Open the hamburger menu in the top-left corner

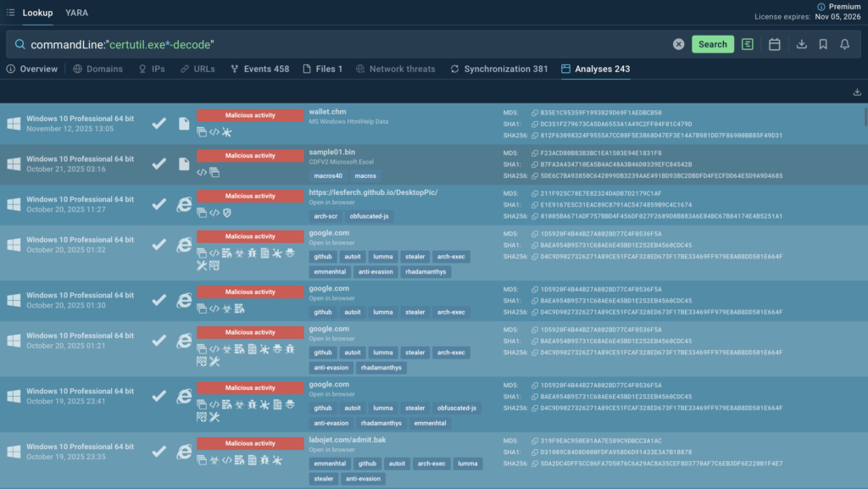click(9, 13)
